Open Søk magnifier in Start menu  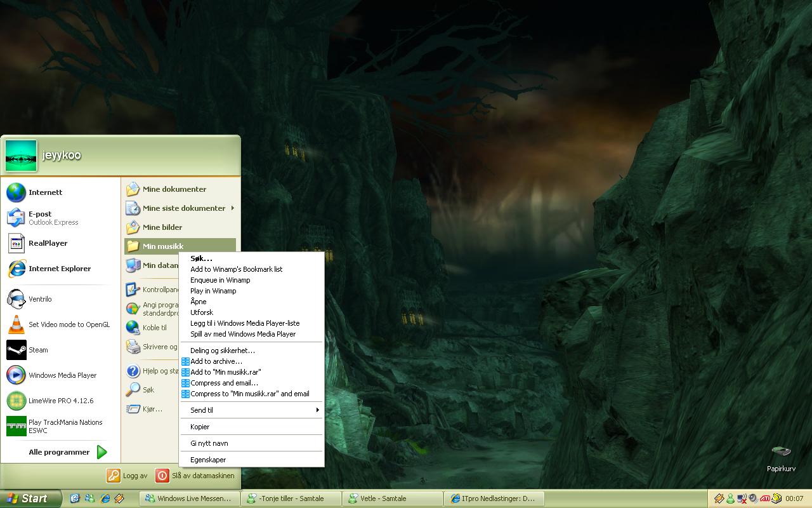click(133, 390)
